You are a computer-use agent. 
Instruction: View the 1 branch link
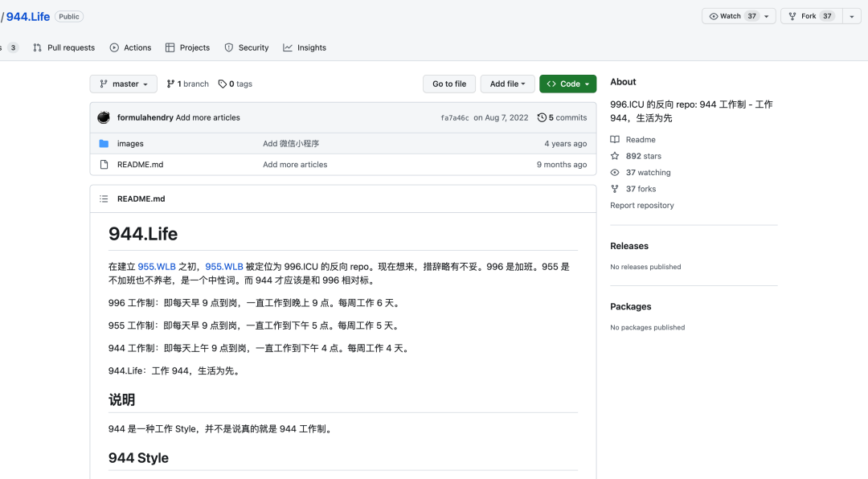click(187, 84)
